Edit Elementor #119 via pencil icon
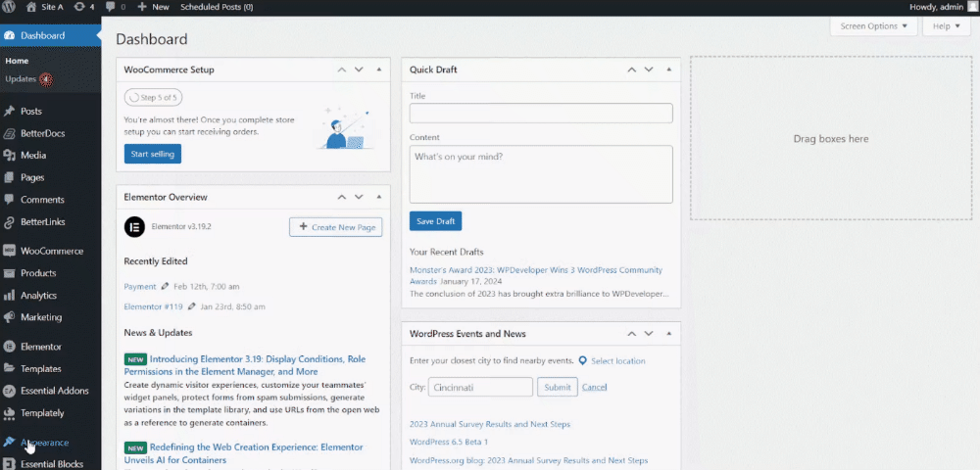 click(x=192, y=306)
